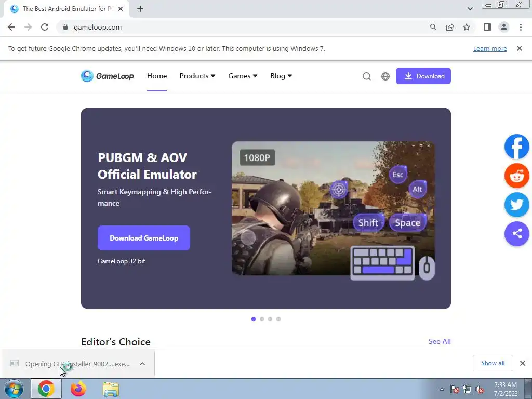Click the Download GameLoop button

click(x=144, y=238)
